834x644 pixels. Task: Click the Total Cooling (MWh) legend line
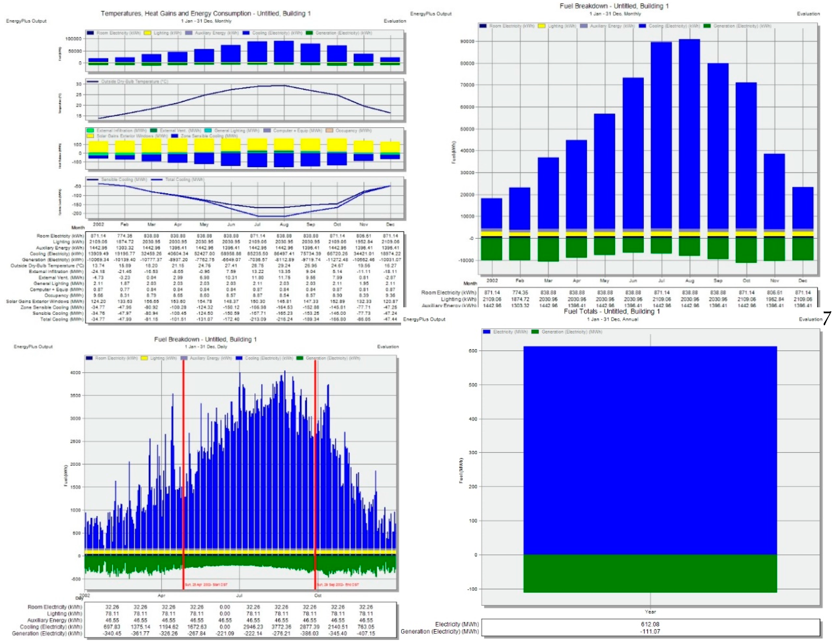click(x=157, y=179)
